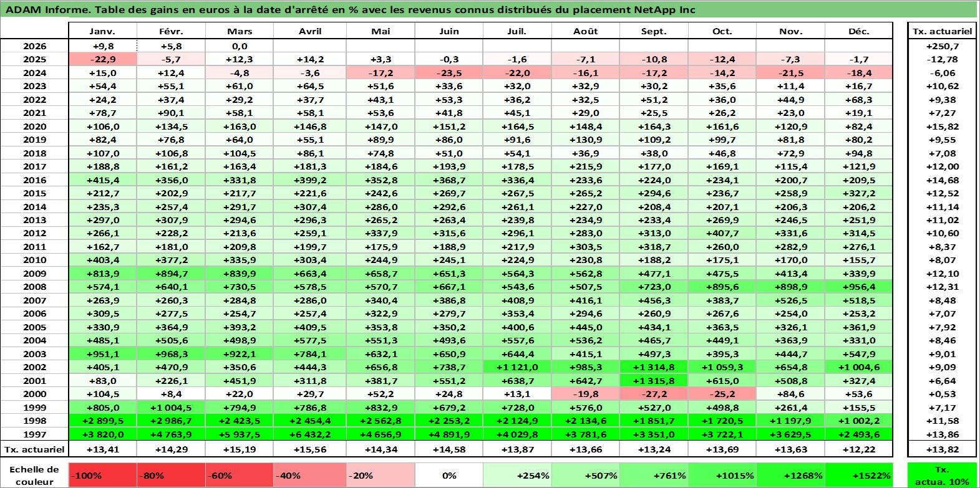Click the +1522% bright green swatch
This screenshot has width=980, height=488.
[859, 475]
